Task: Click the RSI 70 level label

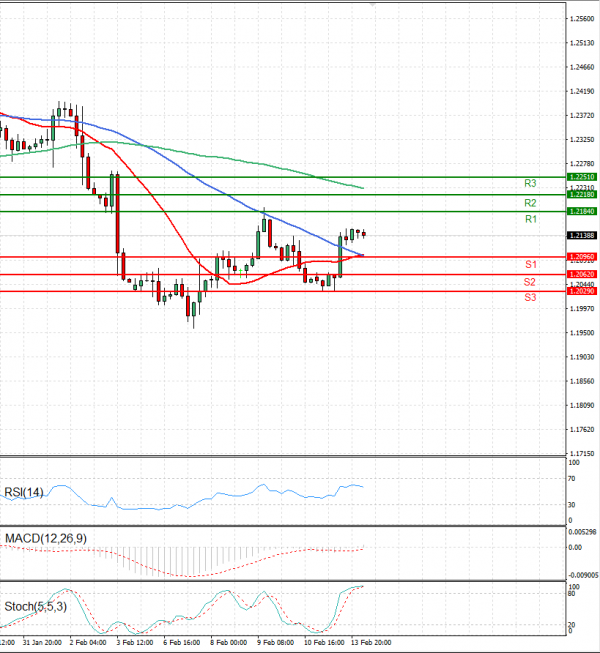Action: tap(572, 479)
